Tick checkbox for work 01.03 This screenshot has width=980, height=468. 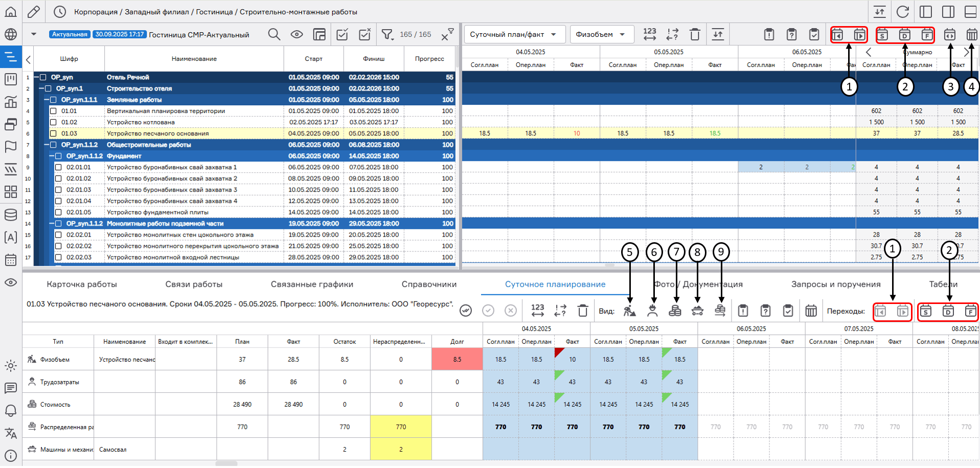coord(53,133)
